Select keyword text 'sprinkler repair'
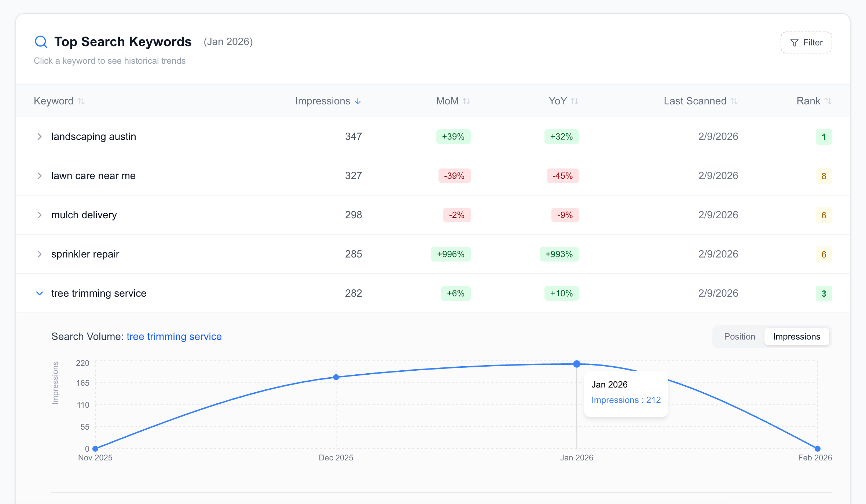Image resolution: width=866 pixels, height=504 pixels. click(85, 254)
